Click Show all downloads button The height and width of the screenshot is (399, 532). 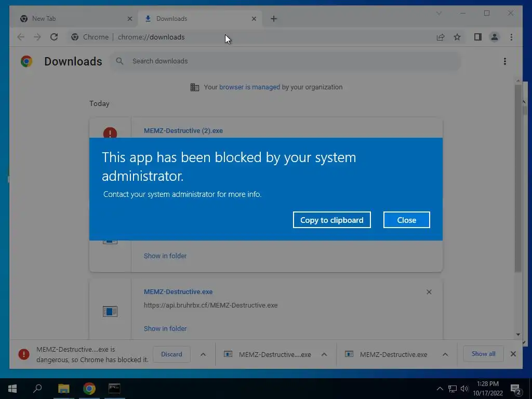[x=483, y=354]
